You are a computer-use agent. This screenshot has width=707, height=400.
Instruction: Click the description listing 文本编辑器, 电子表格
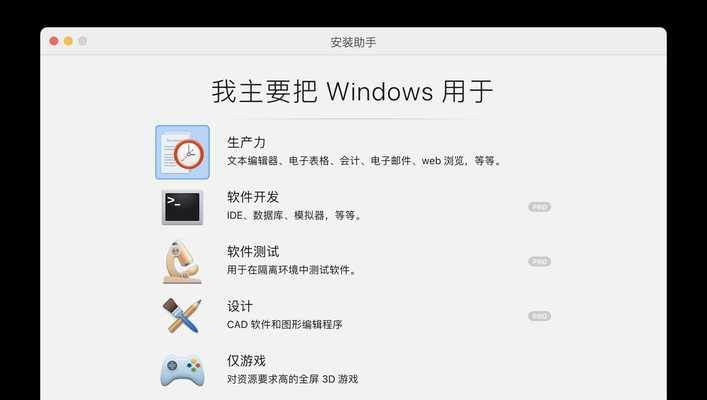364,161
